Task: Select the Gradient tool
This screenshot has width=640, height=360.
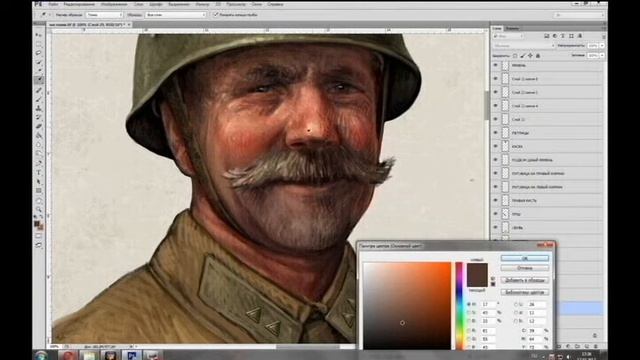Action: (39, 135)
